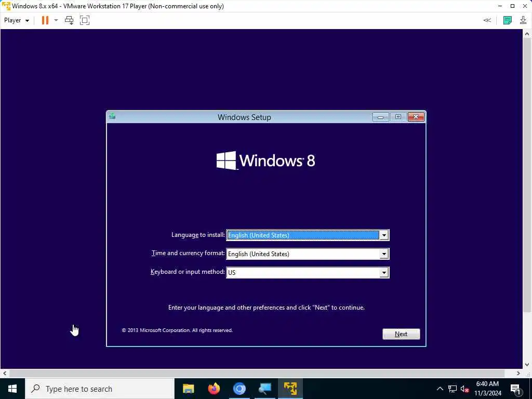Close the Windows Setup dialog

(x=416, y=117)
